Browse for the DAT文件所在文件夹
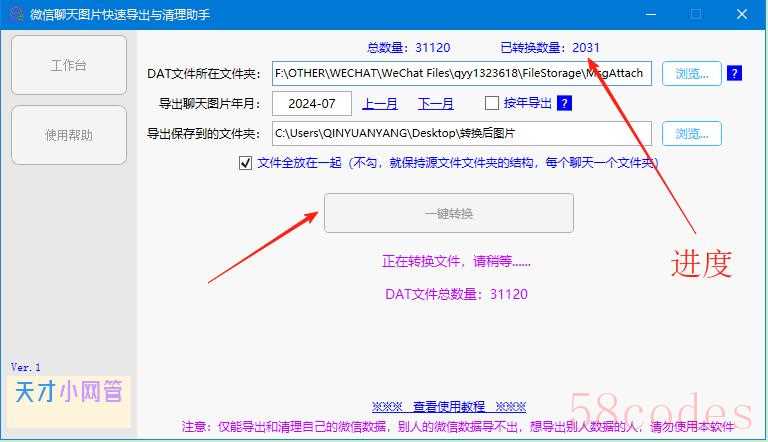The image size is (768, 442). click(692, 74)
